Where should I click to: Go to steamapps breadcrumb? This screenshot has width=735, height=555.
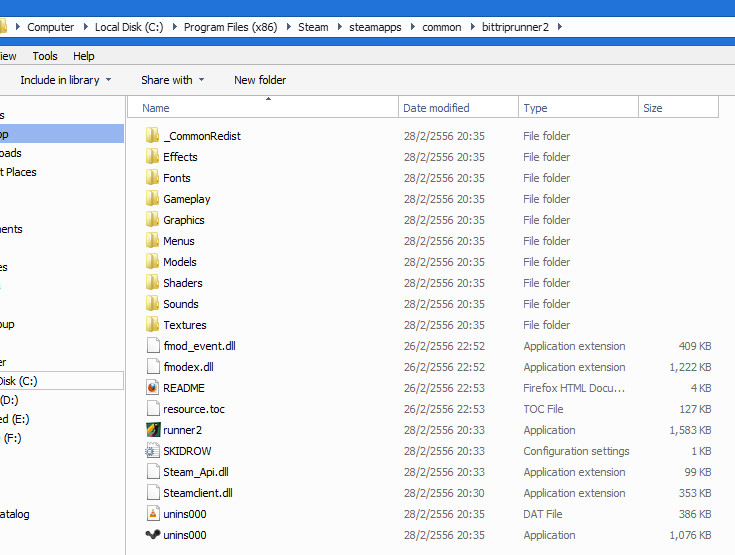click(375, 27)
